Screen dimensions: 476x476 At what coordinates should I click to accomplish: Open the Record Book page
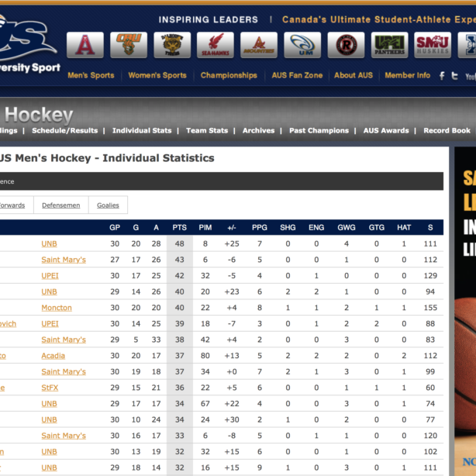click(447, 130)
